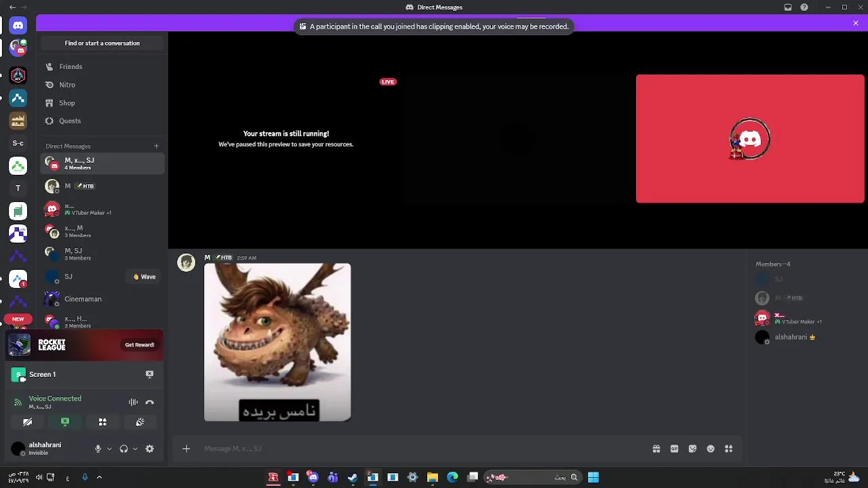
Task: Click Find or start a conversation box
Action: [x=102, y=43]
